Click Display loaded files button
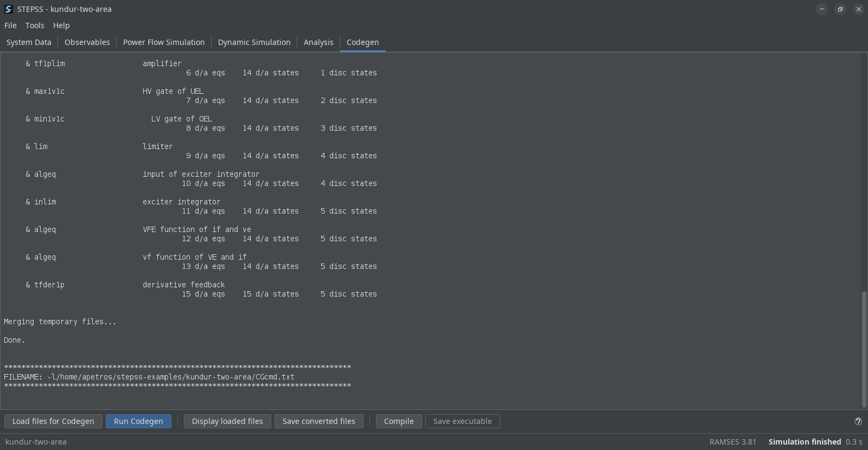The width and height of the screenshot is (868, 450). point(227,421)
